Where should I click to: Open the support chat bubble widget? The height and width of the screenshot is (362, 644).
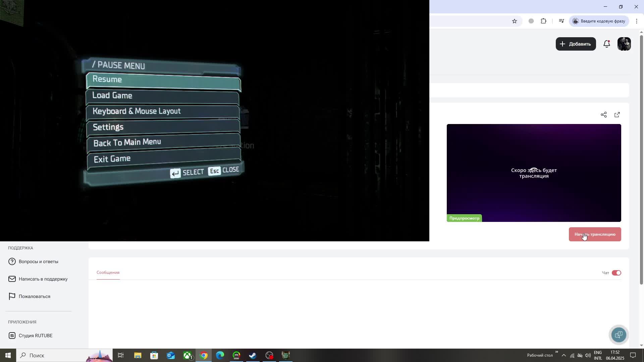[x=619, y=335]
